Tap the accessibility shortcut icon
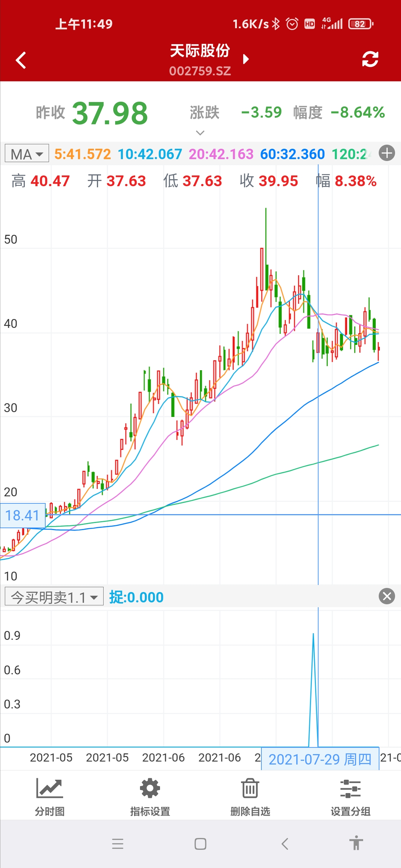This screenshot has width=401, height=868. click(356, 844)
